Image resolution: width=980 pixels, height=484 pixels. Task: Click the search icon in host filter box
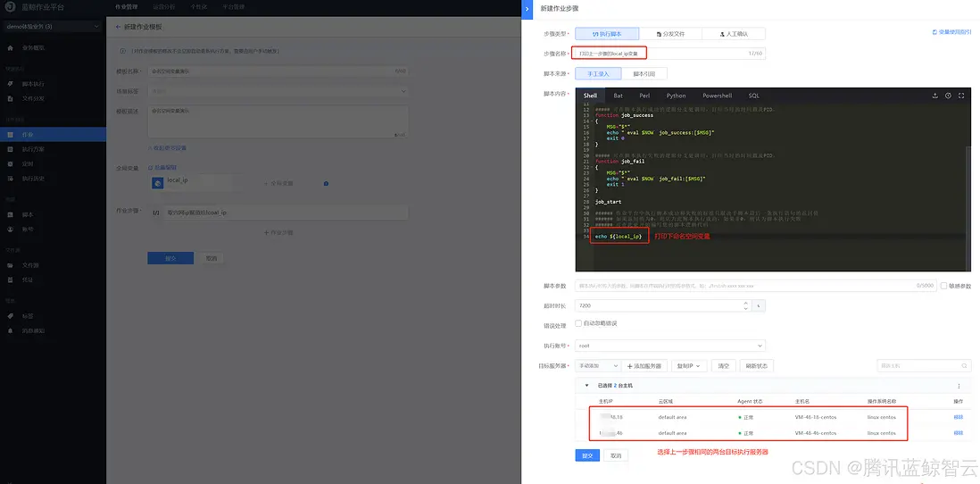tap(964, 365)
